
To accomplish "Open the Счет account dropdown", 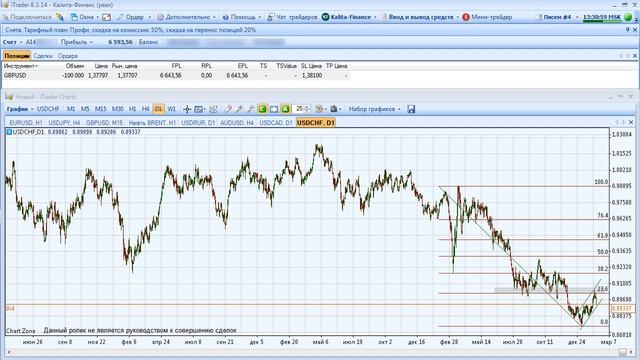I will click(12, 42).
